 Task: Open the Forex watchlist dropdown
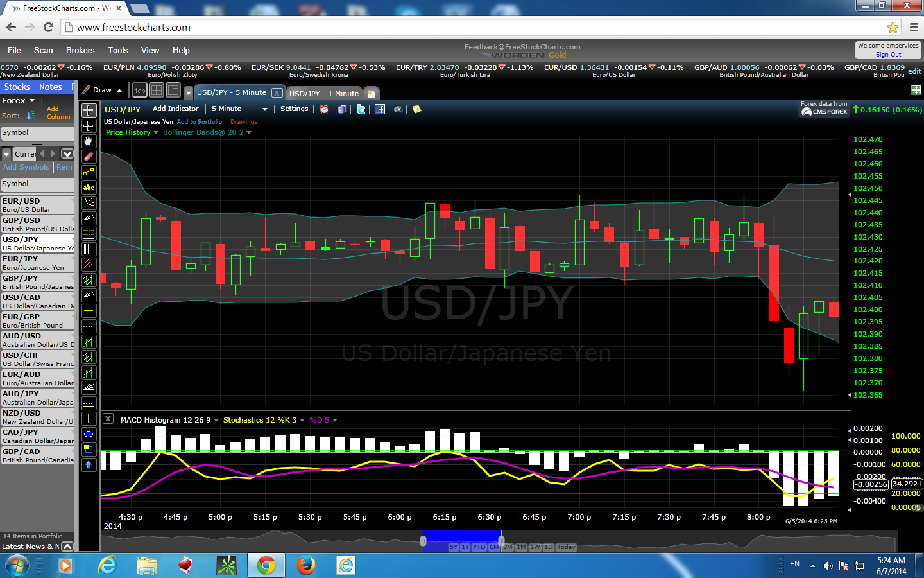click(18, 101)
